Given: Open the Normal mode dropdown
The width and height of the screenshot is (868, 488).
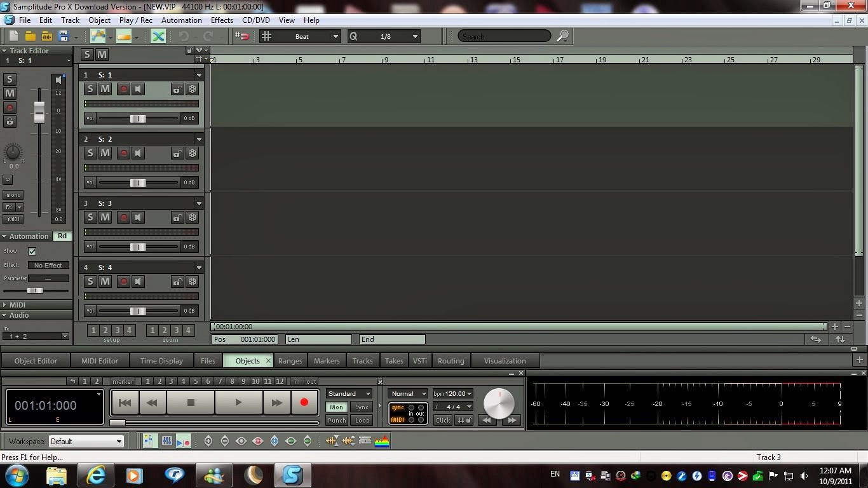Looking at the screenshot, I should [x=408, y=394].
